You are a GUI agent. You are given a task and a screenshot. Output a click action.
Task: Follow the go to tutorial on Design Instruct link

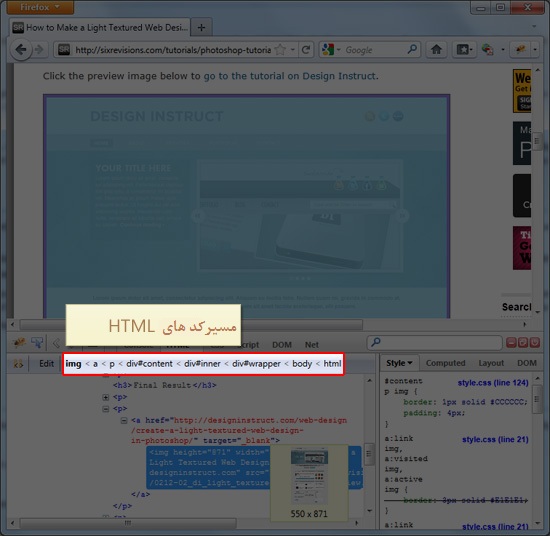coord(290,76)
